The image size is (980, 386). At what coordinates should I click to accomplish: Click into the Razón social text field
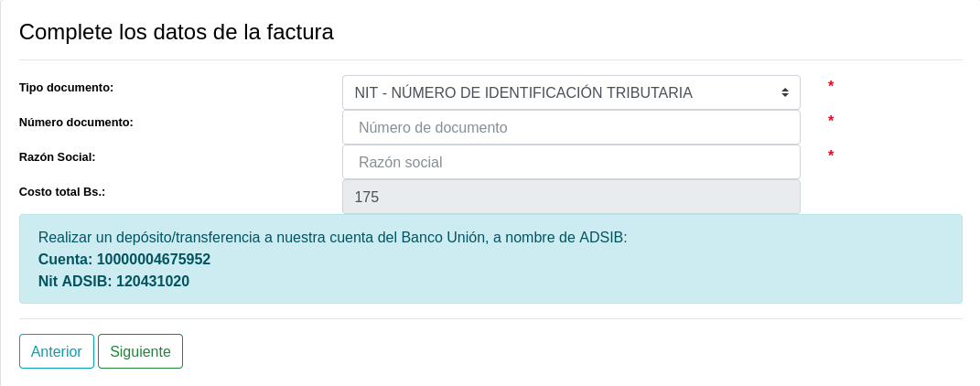tap(571, 162)
